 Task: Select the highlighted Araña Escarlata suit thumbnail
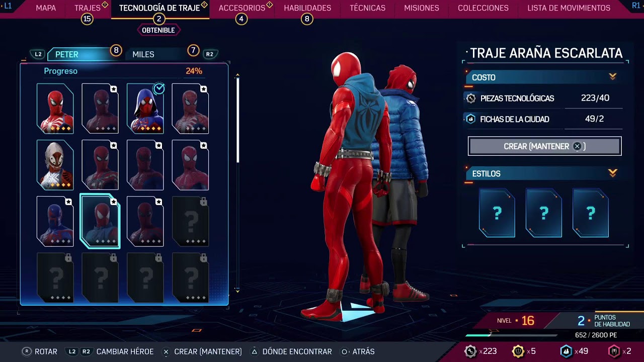[x=100, y=221]
